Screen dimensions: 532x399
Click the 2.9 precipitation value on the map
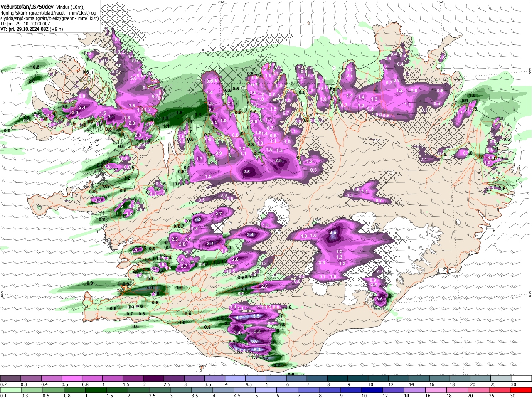(75, 113)
